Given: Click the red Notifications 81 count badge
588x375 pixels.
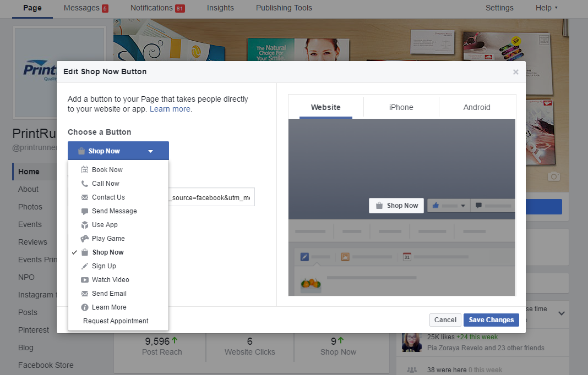Looking at the screenshot, I should (x=180, y=8).
